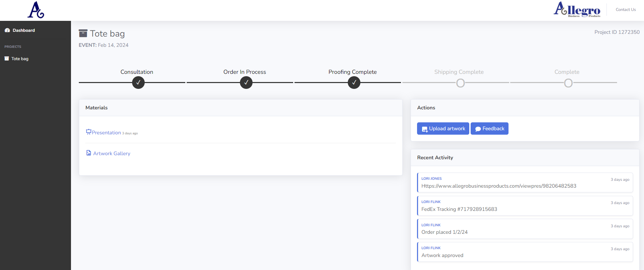The image size is (644, 270).
Task: Click the Allegro Business Products logo
Action: [577, 10]
